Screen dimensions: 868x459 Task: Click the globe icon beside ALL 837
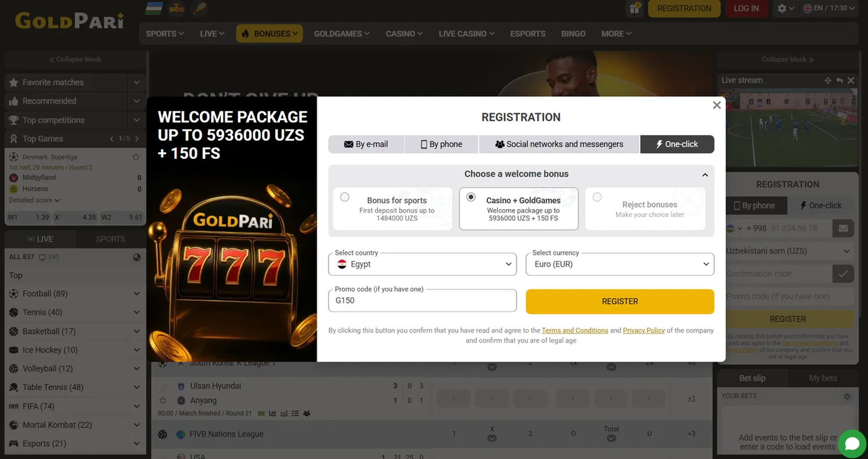click(136, 257)
